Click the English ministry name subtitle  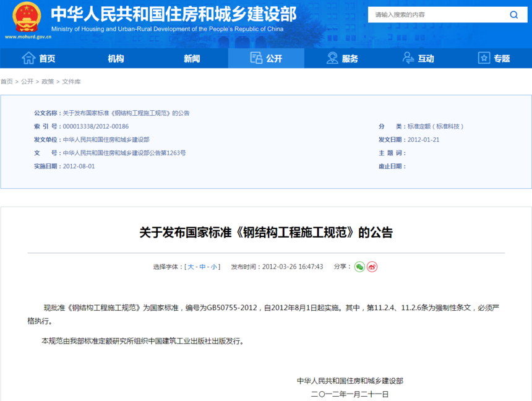coord(167,29)
